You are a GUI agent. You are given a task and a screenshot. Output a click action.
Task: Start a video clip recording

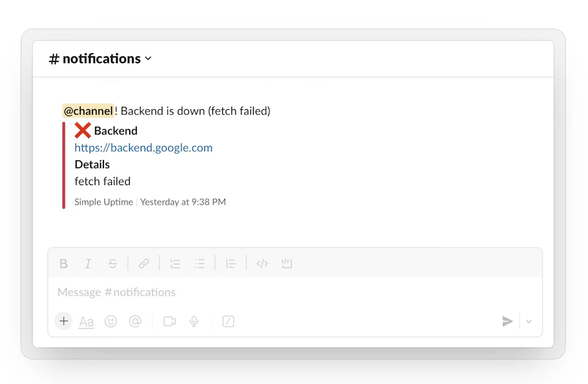(x=169, y=321)
